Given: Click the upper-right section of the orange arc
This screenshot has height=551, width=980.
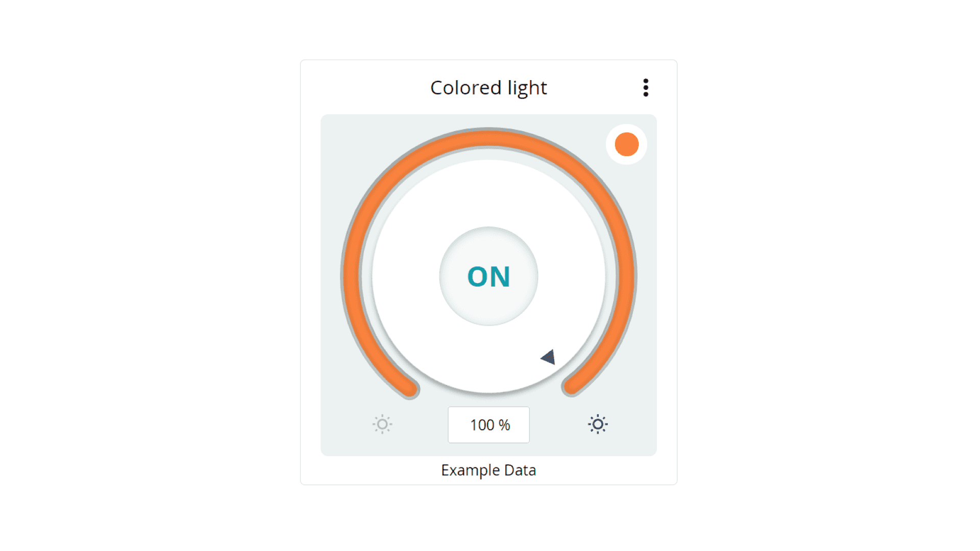Looking at the screenshot, I should coord(585,179).
